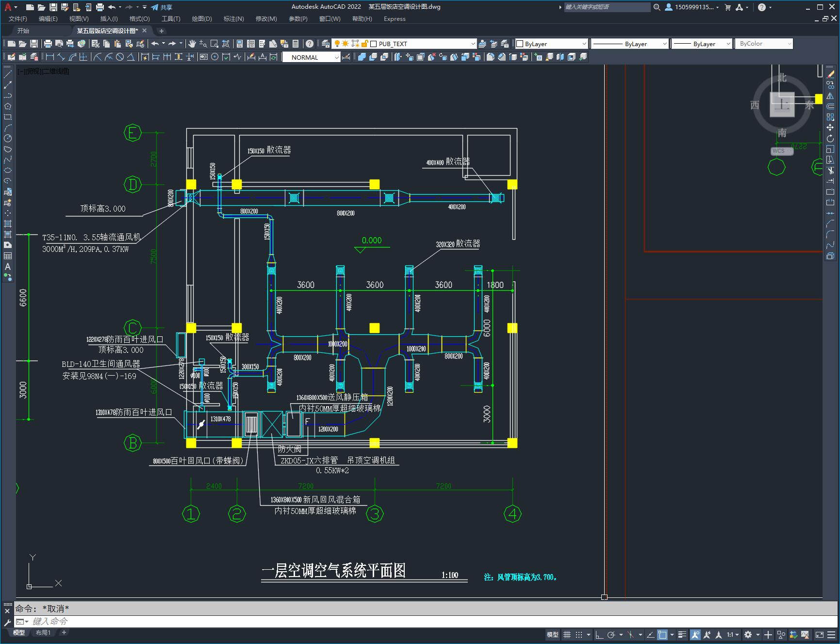Select the Linear dimension tool
Image resolution: width=840 pixels, height=644 pixels.
click(x=49, y=57)
